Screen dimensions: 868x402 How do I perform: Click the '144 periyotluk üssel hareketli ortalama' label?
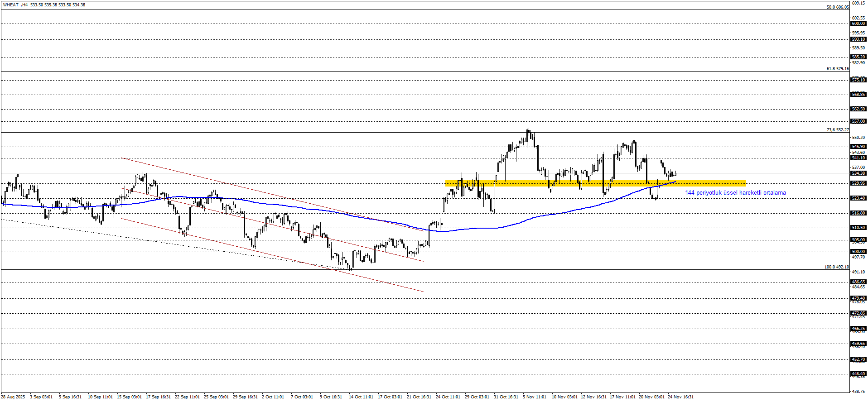tap(735, 193)
